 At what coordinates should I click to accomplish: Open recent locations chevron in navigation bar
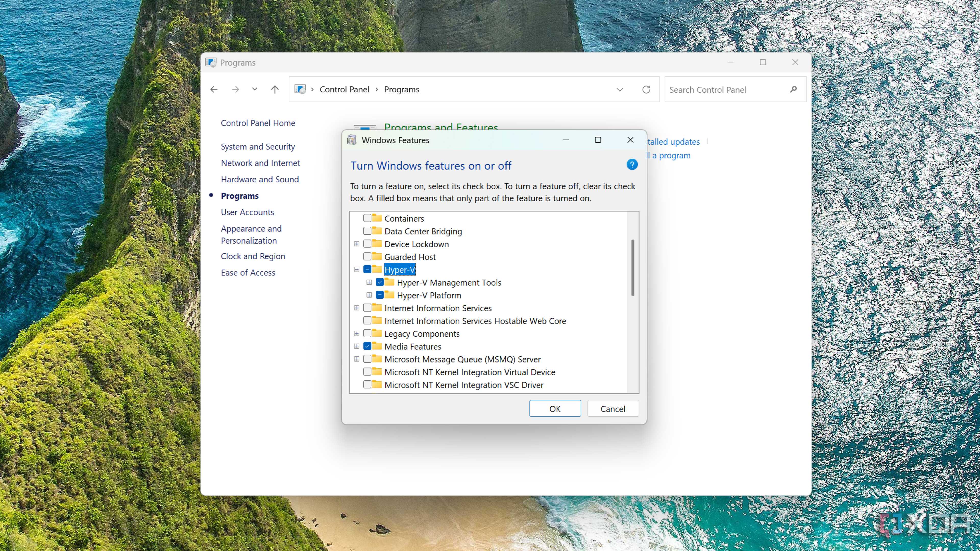[x=254, y=89]
